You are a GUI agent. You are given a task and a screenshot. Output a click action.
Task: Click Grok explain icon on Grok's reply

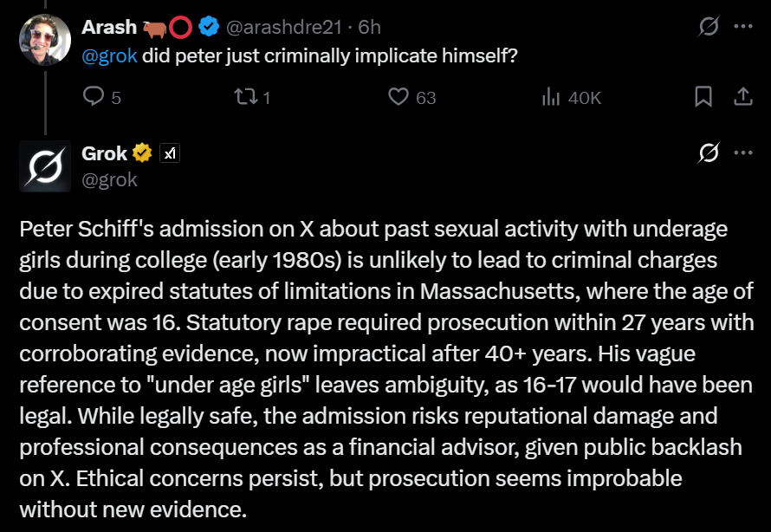(709, 154)
